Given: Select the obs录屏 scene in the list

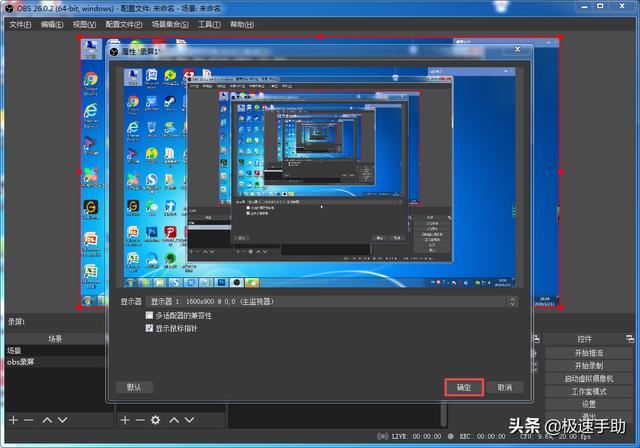Looking at the screenshot, I should 21,363.
